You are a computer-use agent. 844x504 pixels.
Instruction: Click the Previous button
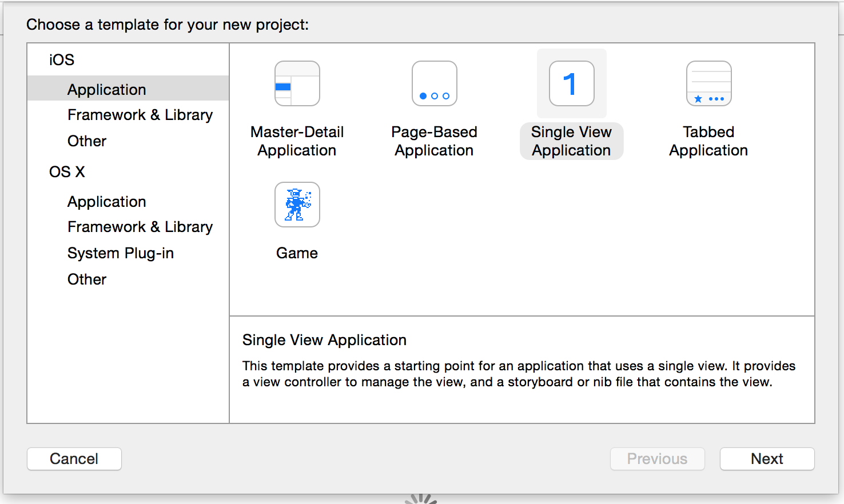click(657, 459)
